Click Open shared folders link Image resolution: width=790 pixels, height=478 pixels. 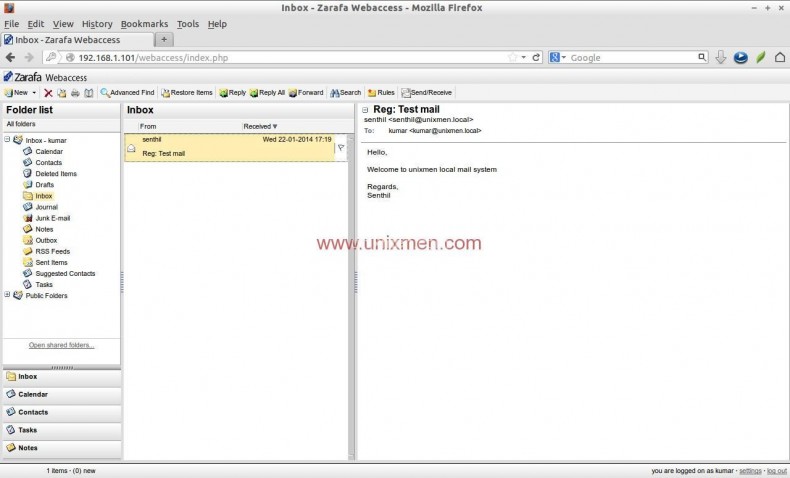[61, 345]
